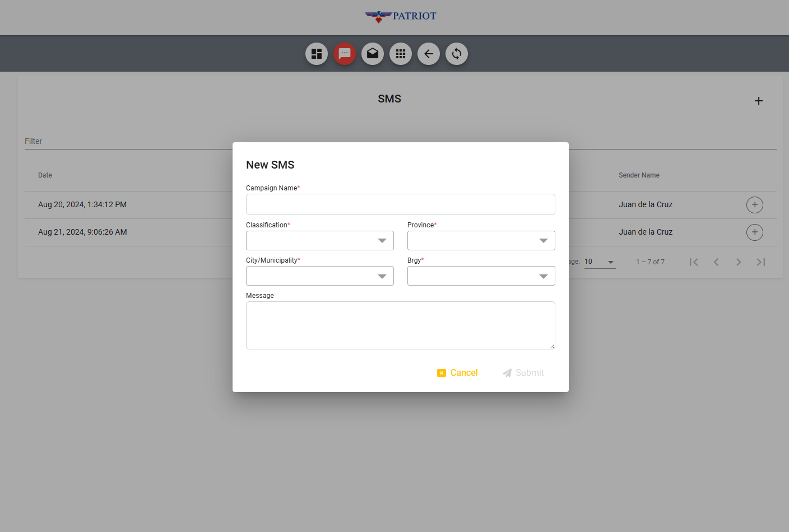The height and width of the screenshot is (532, 789).
Task: Click the SMS page heading
Action: pyautogui.click(x=389, y=99)
